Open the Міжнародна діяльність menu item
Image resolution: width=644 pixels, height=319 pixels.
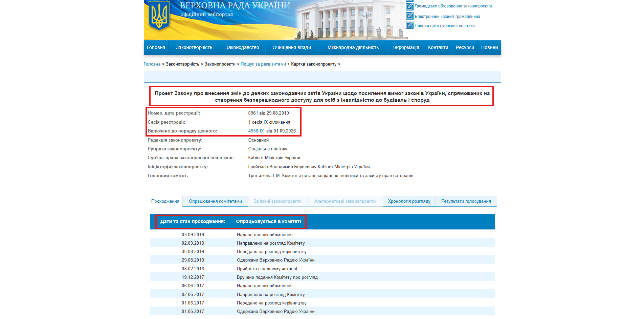[353, 47]
